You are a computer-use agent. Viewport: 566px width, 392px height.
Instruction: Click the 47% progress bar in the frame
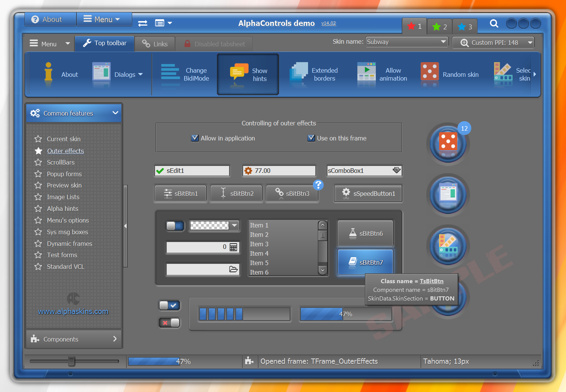point(346,314)
